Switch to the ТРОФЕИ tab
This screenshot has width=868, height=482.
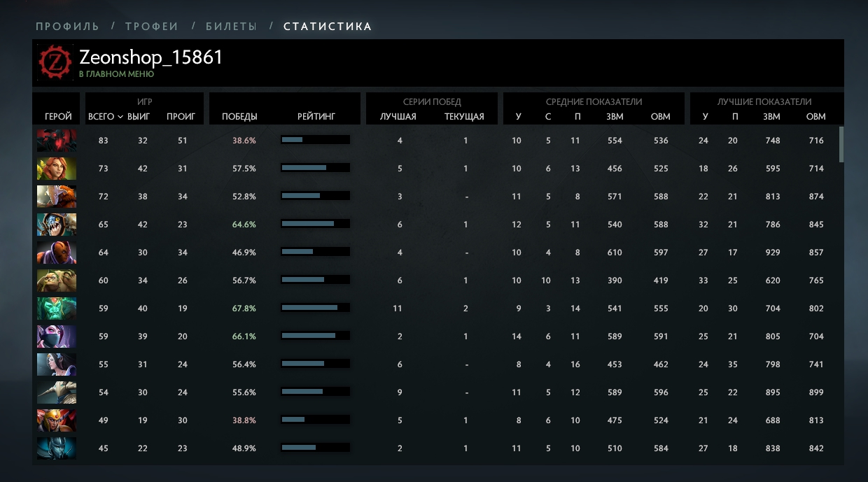pyautogui.click(x=152, y=27)
